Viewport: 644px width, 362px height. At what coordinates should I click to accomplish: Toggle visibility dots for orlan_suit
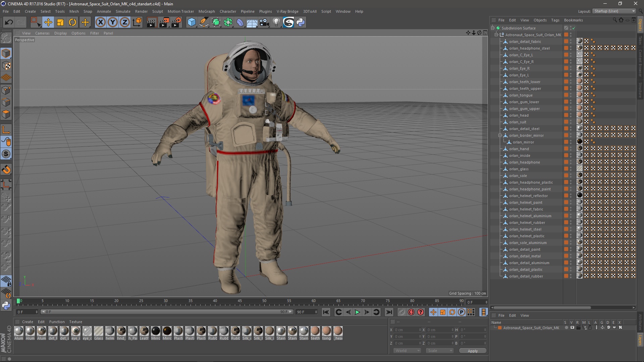[x=571, y=122]
